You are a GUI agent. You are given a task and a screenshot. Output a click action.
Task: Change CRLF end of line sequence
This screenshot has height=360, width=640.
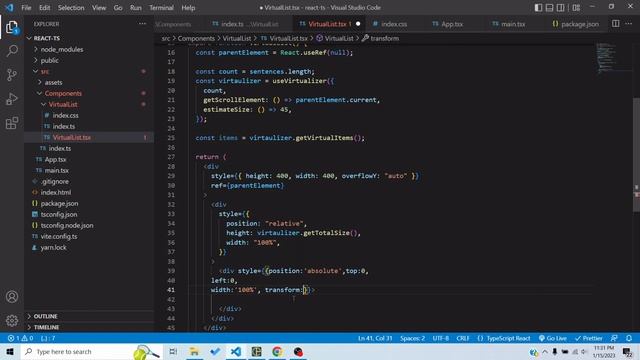pos(463,338)
